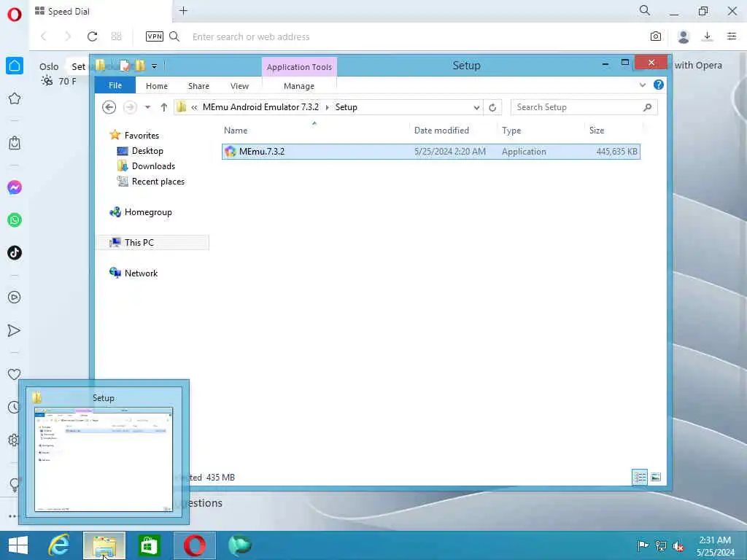Screen dimensions: 747x560
Task: Click MEmu Android Emulator 7.3.2 breadcrumb
Action: pyautogui.click(x=260, y=107)
